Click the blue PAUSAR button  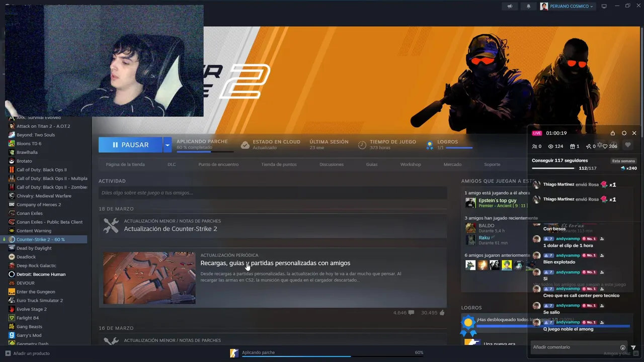[130, 145]
